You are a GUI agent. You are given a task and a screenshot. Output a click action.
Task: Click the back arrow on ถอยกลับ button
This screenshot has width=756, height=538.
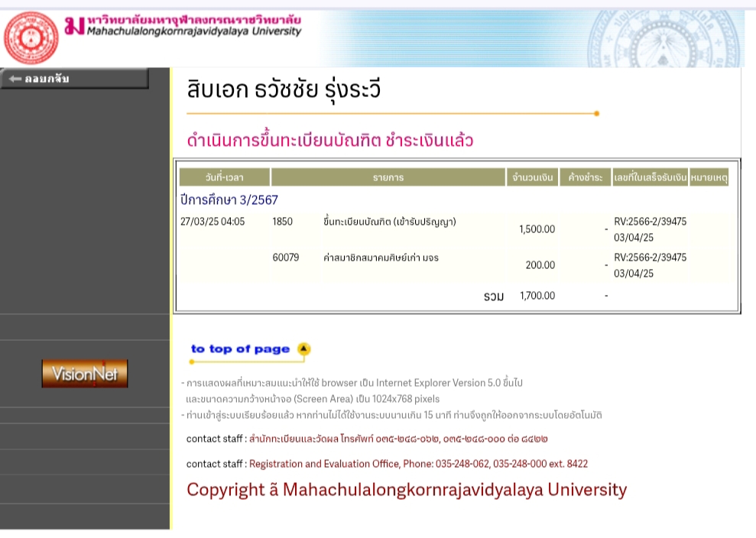coord(14,79)
